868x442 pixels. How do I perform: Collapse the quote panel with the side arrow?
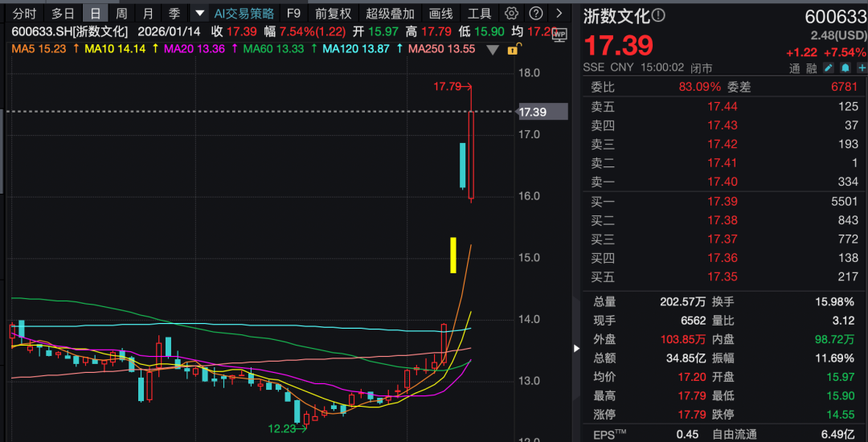click(576, 349)
